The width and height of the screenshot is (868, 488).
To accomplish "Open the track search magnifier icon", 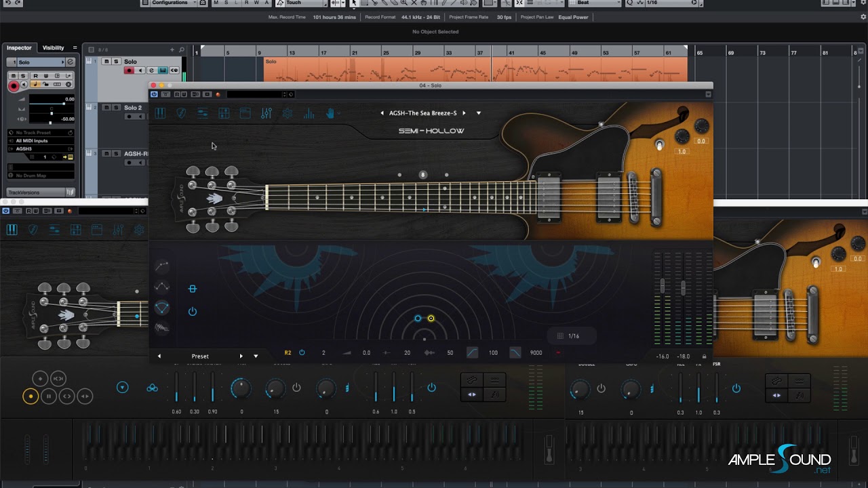I will click(182, 49).
